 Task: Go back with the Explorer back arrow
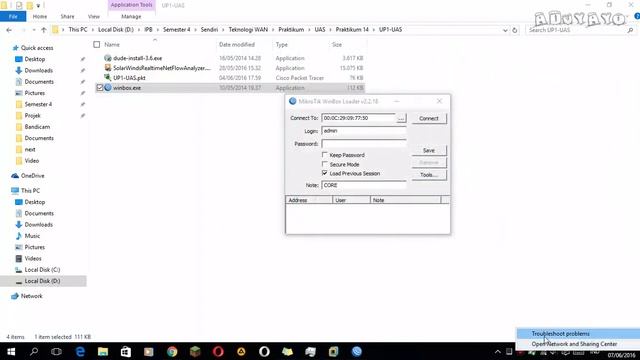9,30
